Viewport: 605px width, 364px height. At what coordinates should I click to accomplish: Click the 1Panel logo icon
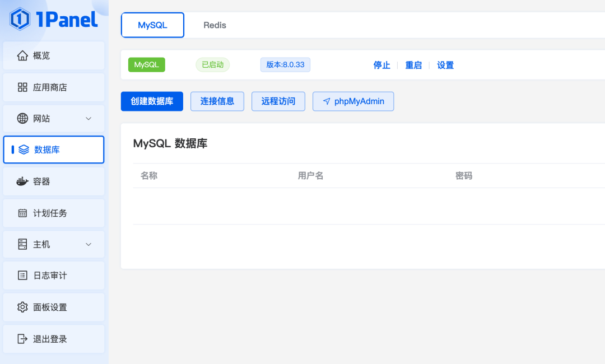[x=20, y=19]
